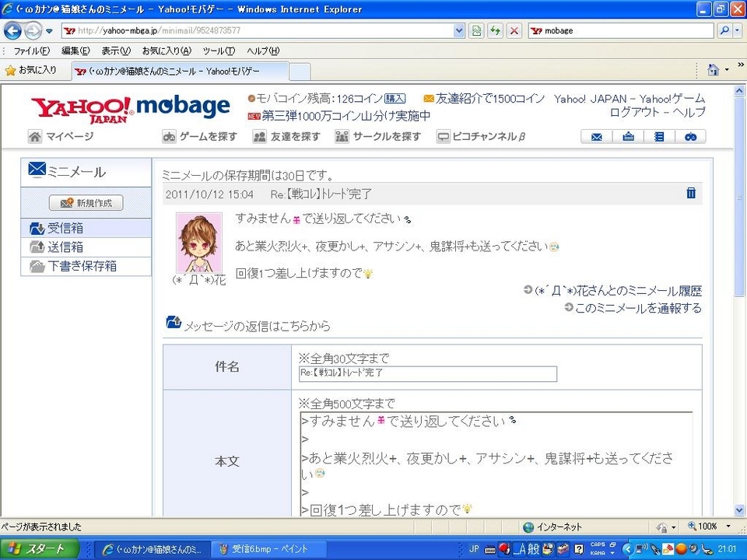747x560 pixels.
Task: Click the Home house icon in command bar
Action: (x=714, y=70)
